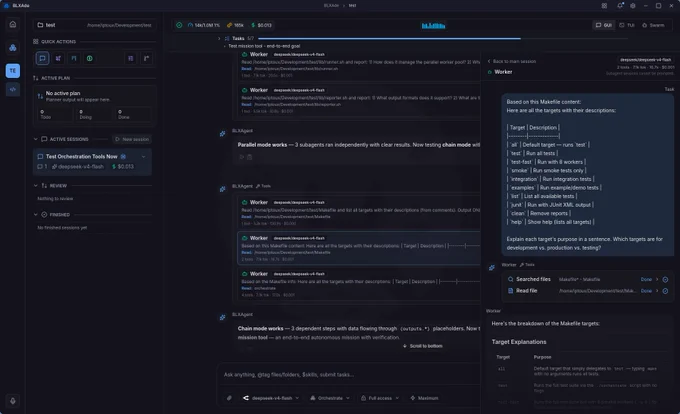This screenshot has height=414, width=680.
Task: Click the copy icon under Parallel mode message
Action: 249,157
